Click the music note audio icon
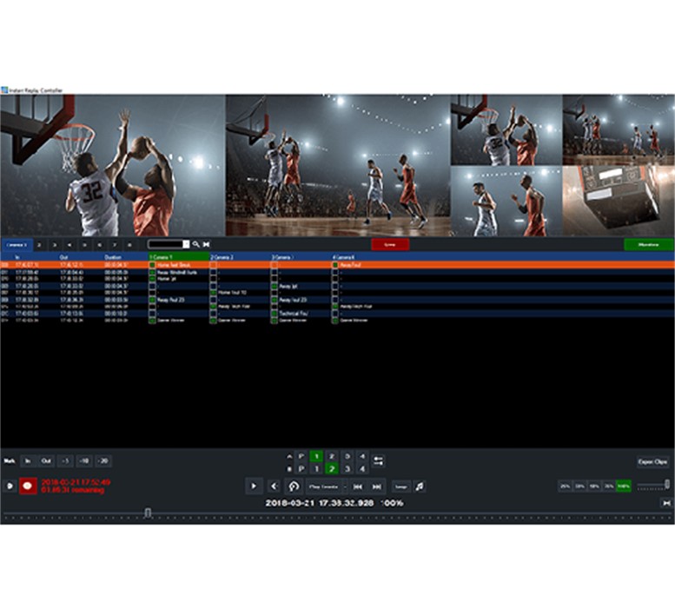 tap(420, 487)
